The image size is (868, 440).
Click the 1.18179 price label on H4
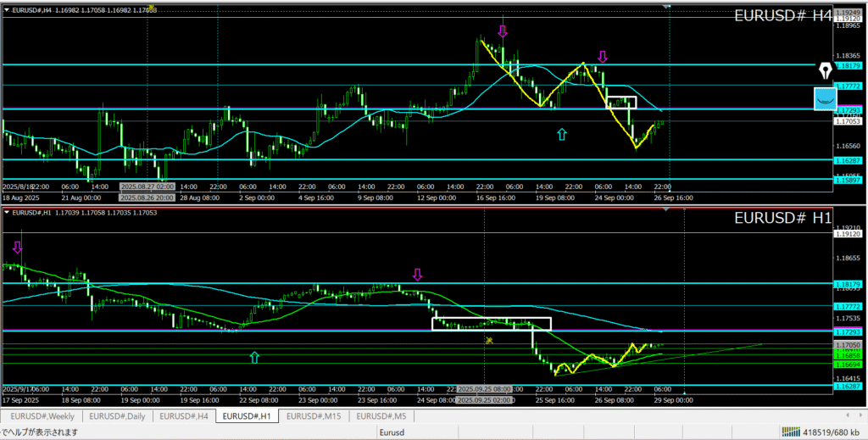848,65
